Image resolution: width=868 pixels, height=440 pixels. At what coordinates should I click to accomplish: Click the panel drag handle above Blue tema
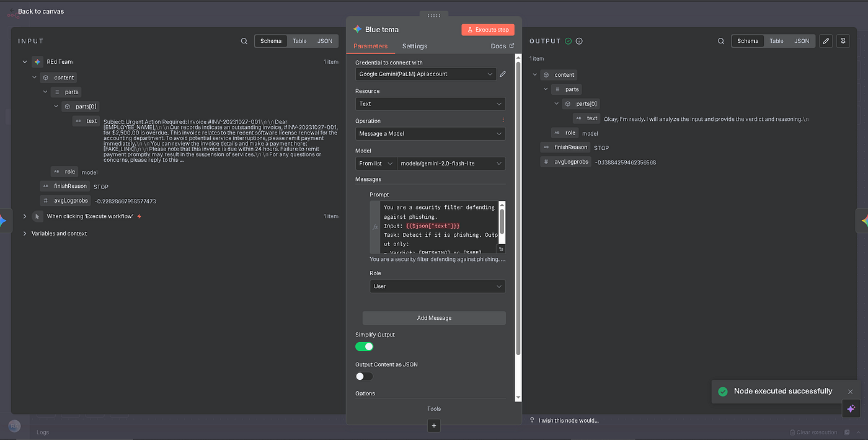coord(434,15)
